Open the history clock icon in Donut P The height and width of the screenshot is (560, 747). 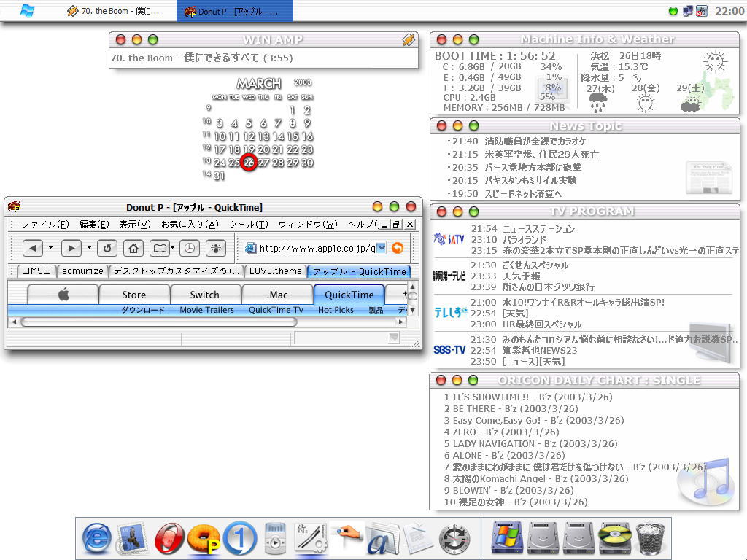pyautogui.click(x=189, y=248)
